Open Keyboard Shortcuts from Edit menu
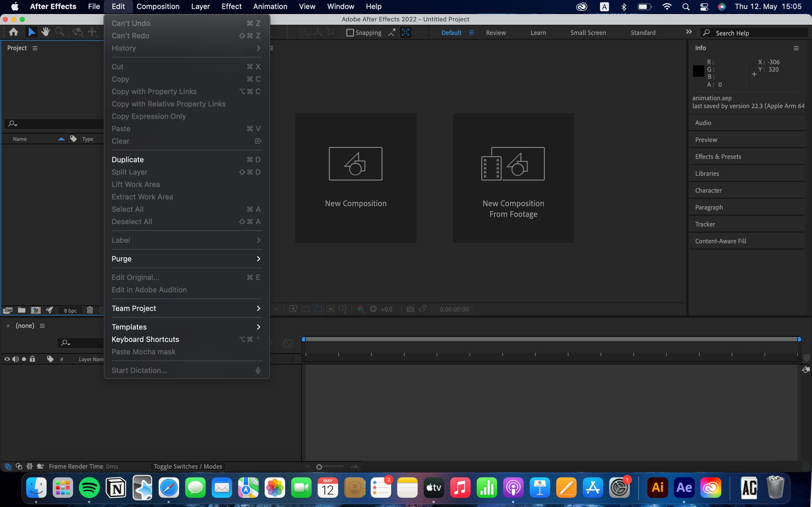The image size is (812, 507). (145, 339)
